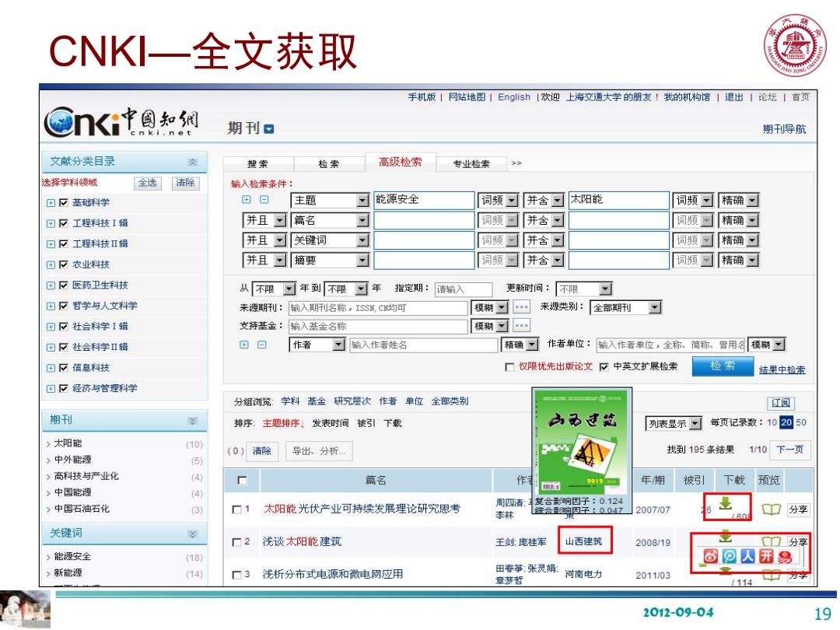Toggle 中英文扩展检索 checkbox
The image size is (840, 630).
point(604,367)
